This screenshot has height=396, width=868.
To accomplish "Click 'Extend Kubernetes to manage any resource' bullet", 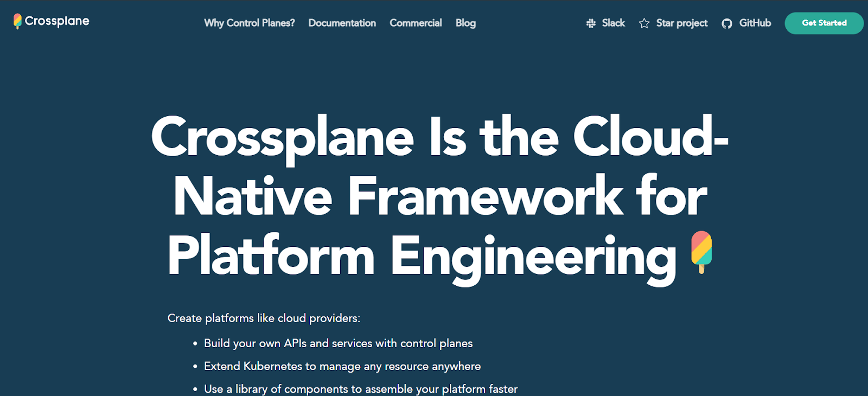I will (x=342, y=366).
